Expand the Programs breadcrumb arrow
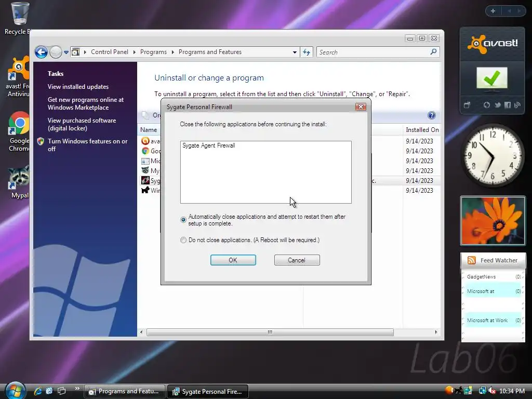Screen dimensions: 532x399 tap(172, 52)
